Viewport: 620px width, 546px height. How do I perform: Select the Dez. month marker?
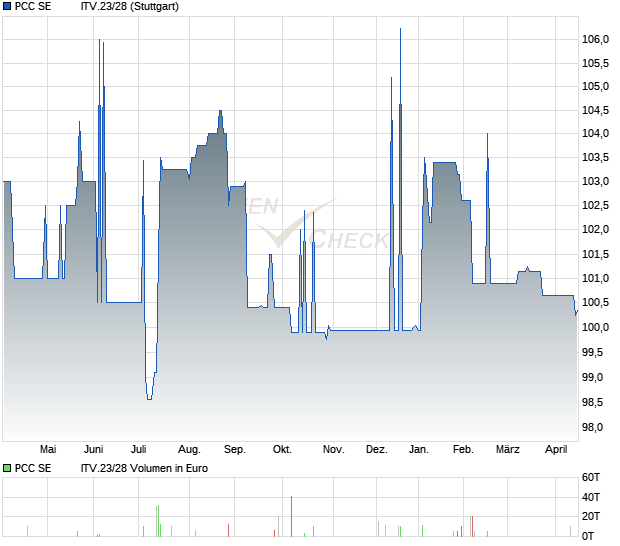point(376,449)
